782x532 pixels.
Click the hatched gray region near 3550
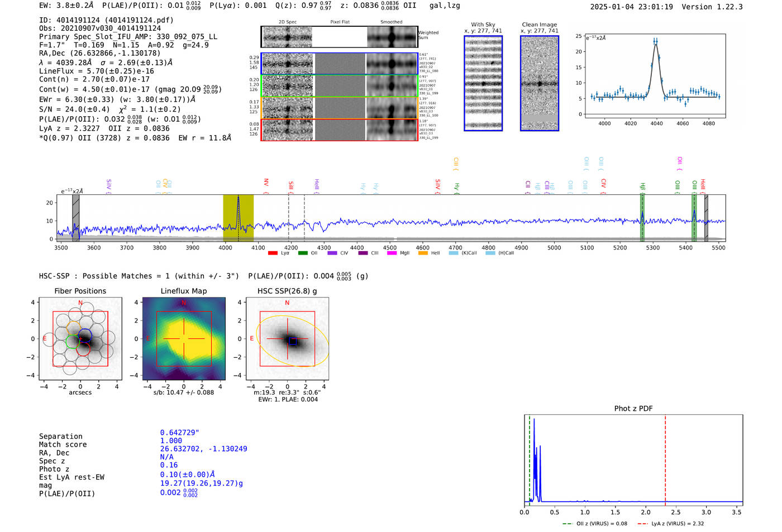[76, 218]
